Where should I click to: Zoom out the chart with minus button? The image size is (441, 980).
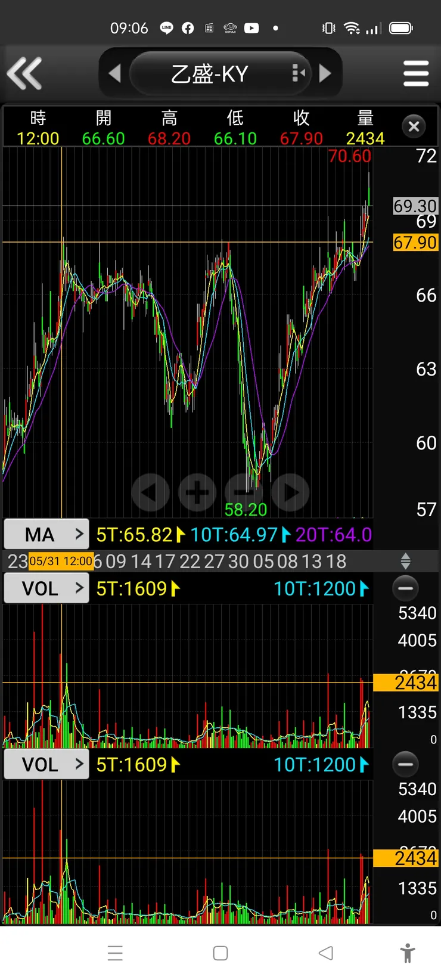pos(244,492)
